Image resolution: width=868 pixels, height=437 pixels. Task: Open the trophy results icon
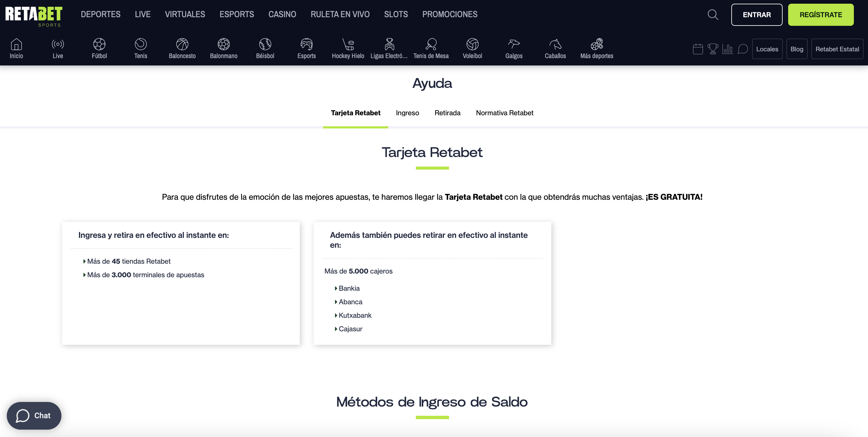click(x=712, y=49)
